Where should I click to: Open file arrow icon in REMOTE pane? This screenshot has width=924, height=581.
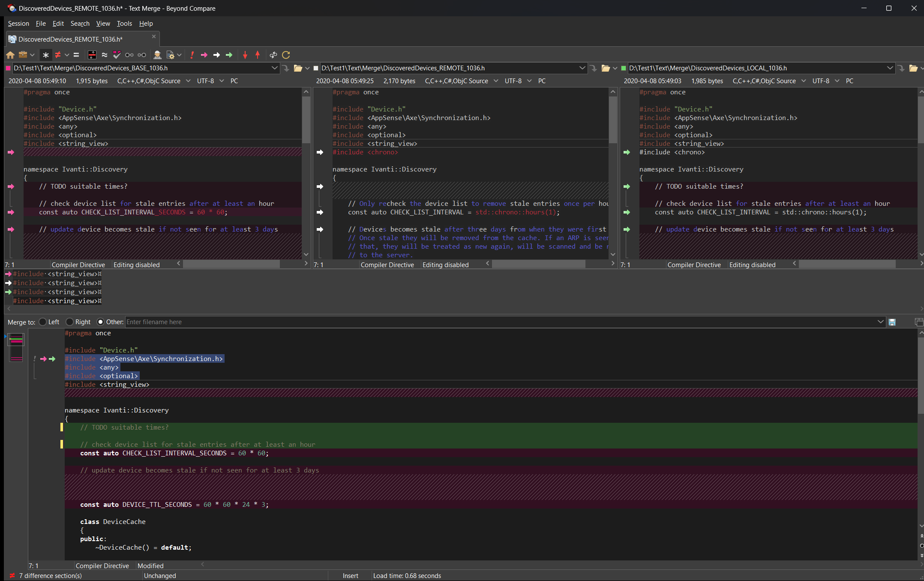(594, 68)
